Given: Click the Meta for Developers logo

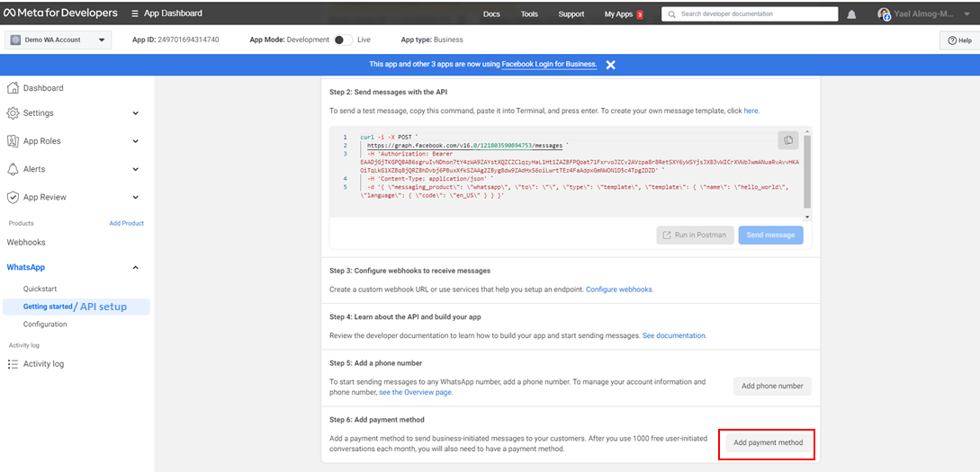Looking at the screenshot, I should (x=60, y=13).
